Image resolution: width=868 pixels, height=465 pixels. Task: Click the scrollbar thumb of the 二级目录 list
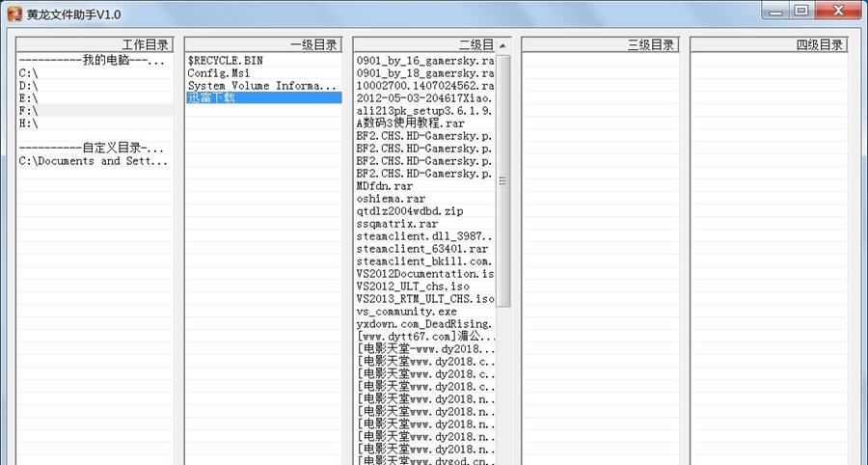(502, 180)
